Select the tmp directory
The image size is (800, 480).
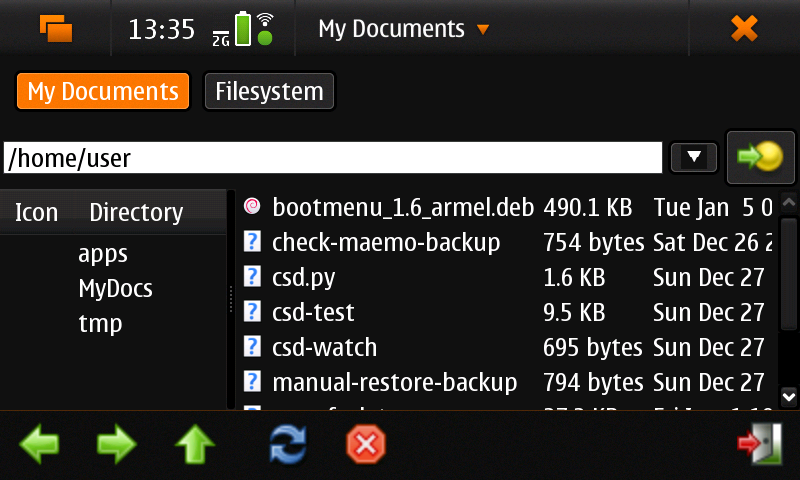coord(100,324)
